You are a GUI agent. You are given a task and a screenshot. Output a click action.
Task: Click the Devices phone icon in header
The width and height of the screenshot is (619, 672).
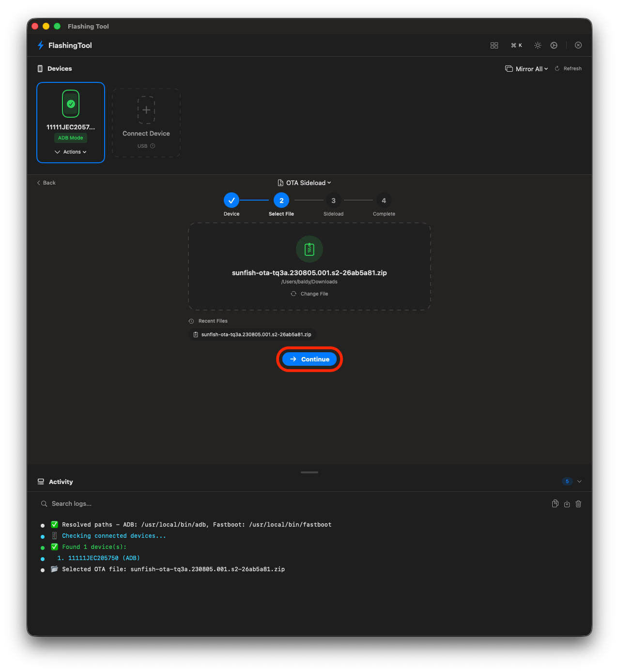(40, 69)
